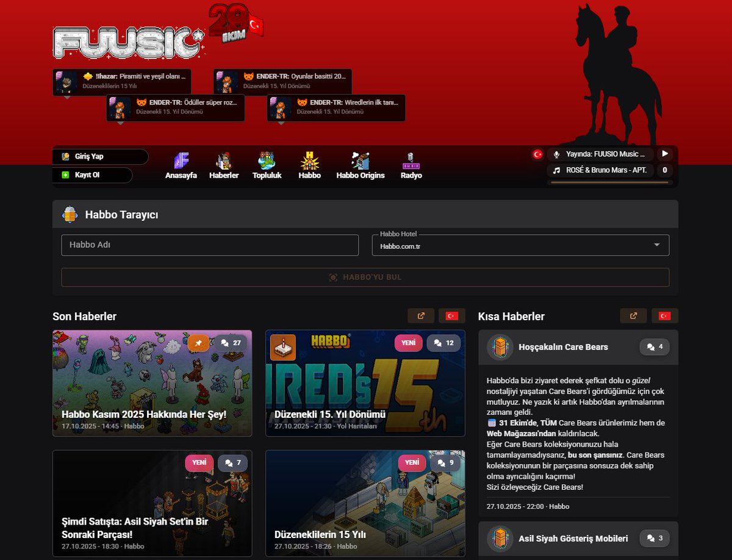Open the Haberler news menu
This screenshot has height=560, width=732.
click(x=224, y=166)
